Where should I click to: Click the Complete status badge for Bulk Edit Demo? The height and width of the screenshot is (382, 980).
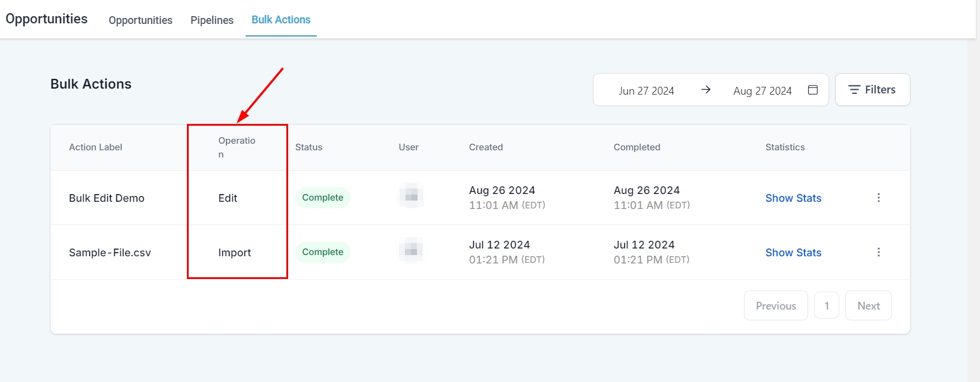(322, 198)
